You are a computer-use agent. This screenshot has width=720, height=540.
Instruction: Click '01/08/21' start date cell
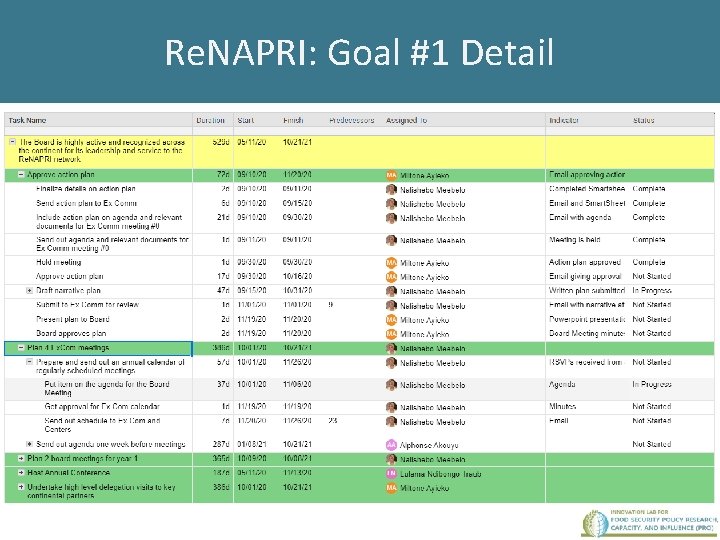(252, 444)
